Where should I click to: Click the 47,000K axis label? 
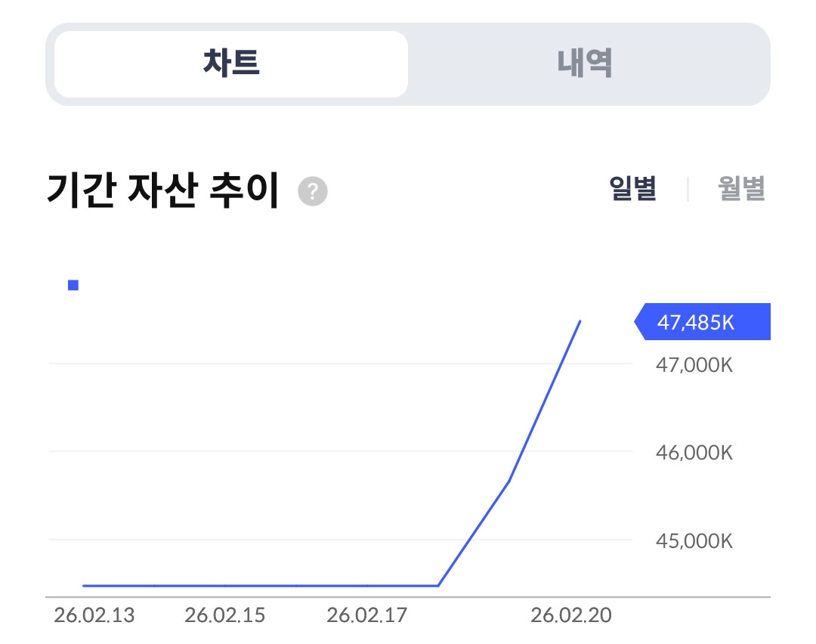pyautogui.click(x=694, y=365)
